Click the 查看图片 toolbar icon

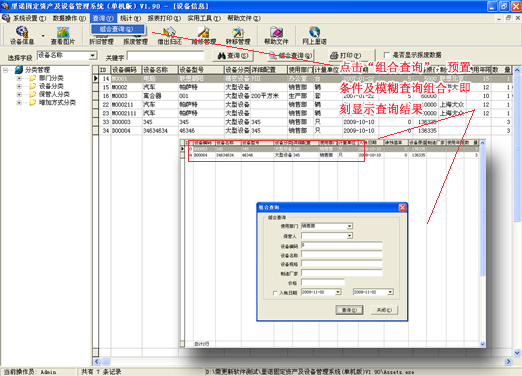coord(63,35)
